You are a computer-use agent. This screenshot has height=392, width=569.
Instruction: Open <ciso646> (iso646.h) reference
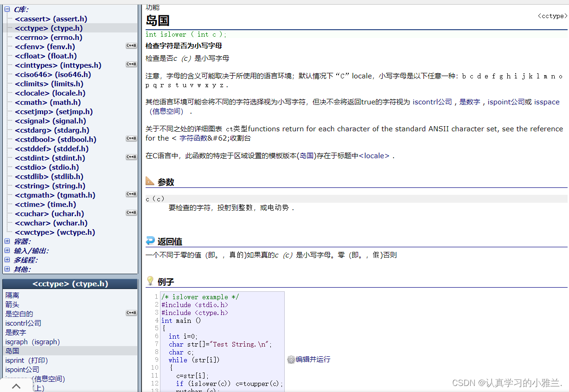(53, 75)
